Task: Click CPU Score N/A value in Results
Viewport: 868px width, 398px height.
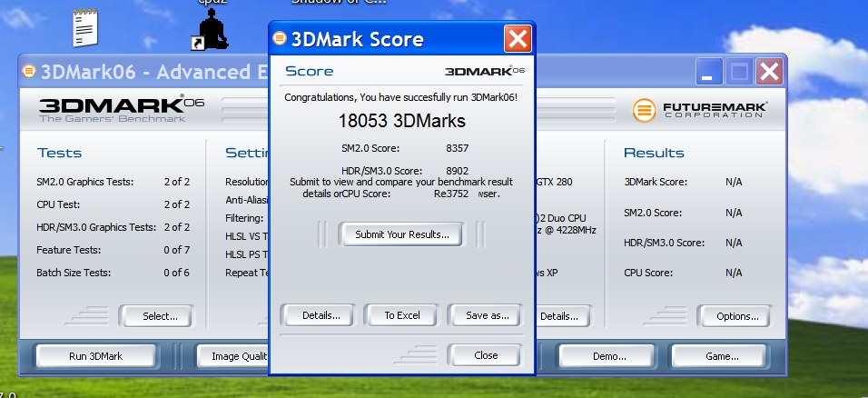Action: pos(734,273)
